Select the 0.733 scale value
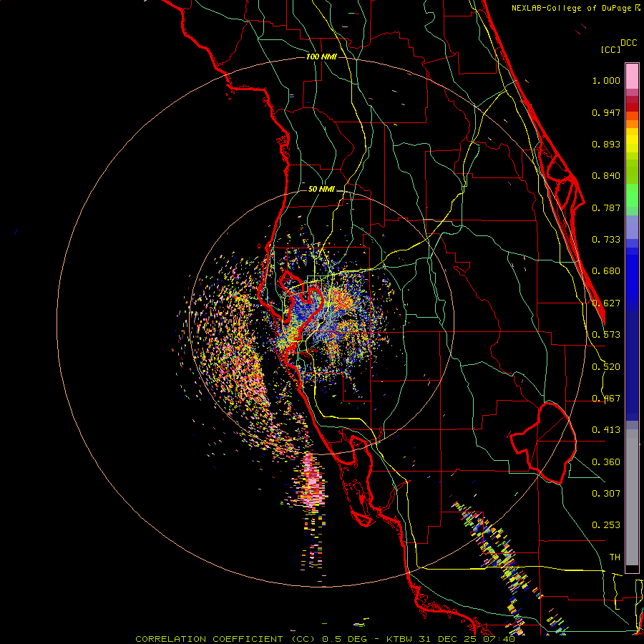The height and width of the screenshot is (644, 644). 606,240
